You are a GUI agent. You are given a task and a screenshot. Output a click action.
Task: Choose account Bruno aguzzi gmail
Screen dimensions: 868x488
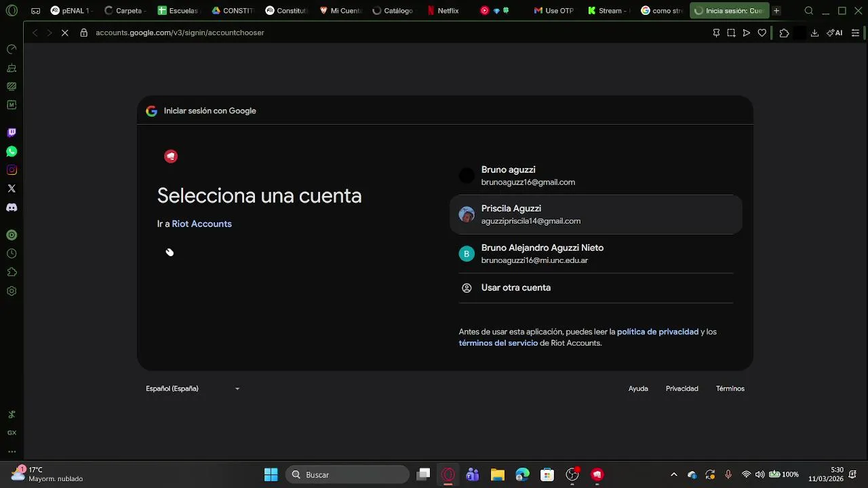click(x=596, y=176)
